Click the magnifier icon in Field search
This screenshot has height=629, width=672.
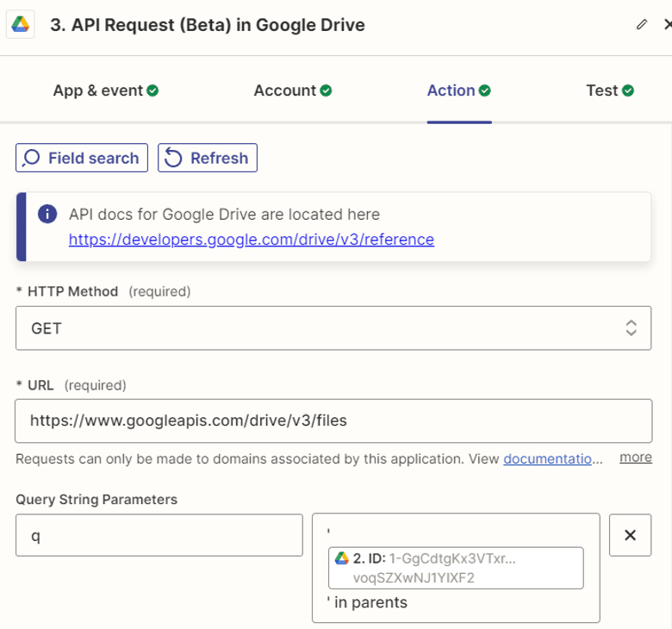click(31, 158)
